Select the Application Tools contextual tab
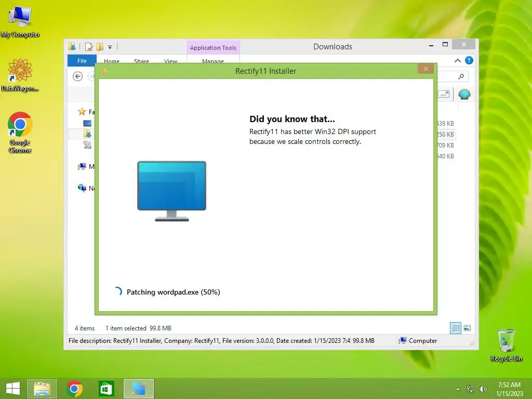This screenshot has height=399, width=532. (213, 48)
